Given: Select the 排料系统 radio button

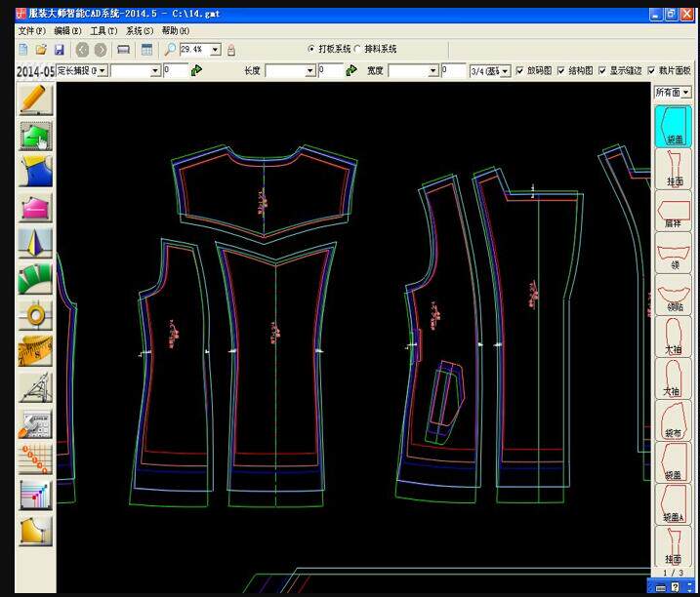Looking at the screenshot, I should pyautogui.click(x=356, y=49).
